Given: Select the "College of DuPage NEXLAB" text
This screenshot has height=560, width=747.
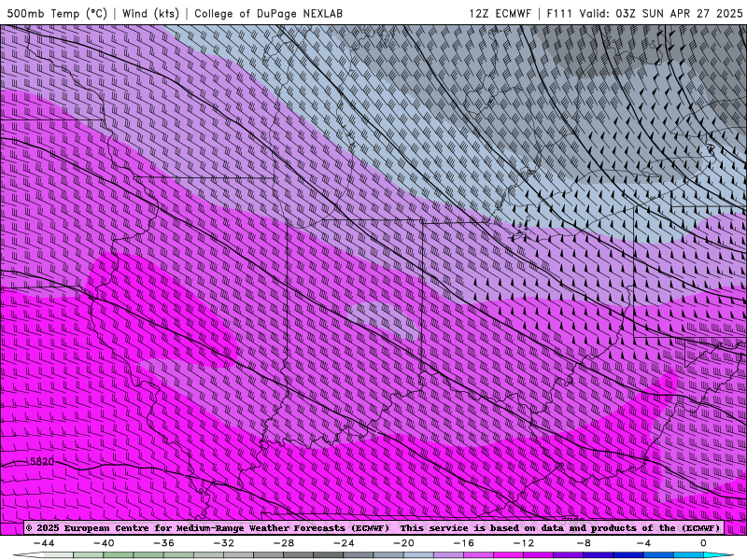Looking at the screenshot, I should point(268,13).
